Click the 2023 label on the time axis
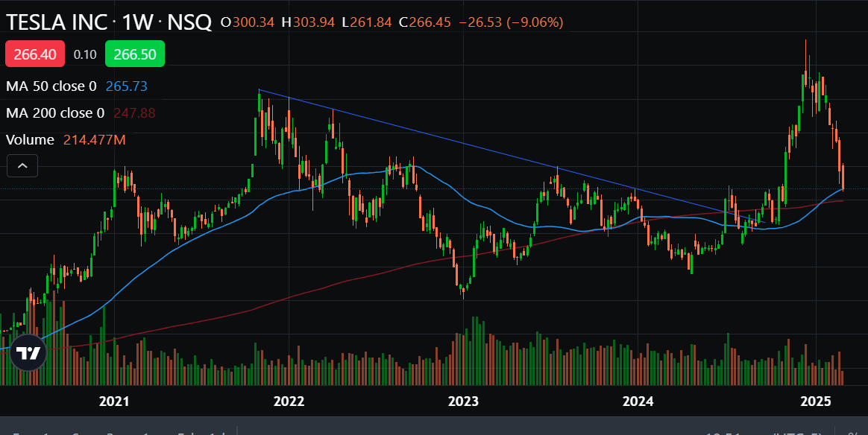The height and width of the screenshot is (435, 868). [463, 401]
